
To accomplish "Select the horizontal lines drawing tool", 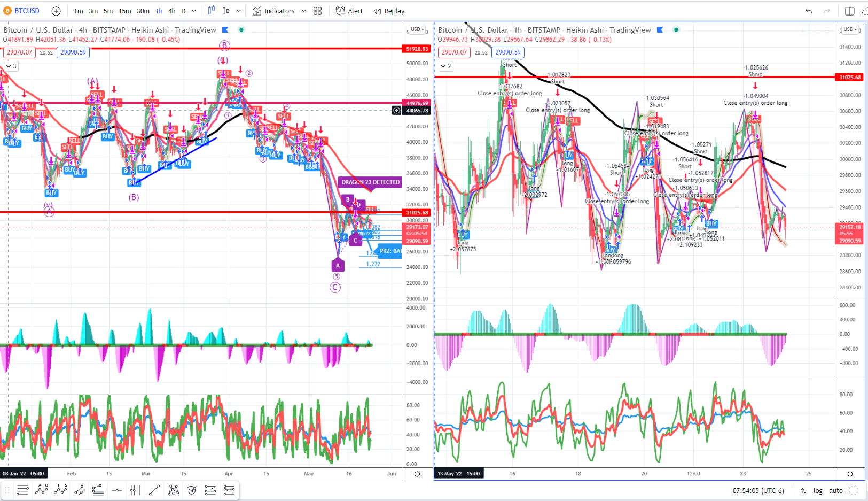I will (22, 490).
